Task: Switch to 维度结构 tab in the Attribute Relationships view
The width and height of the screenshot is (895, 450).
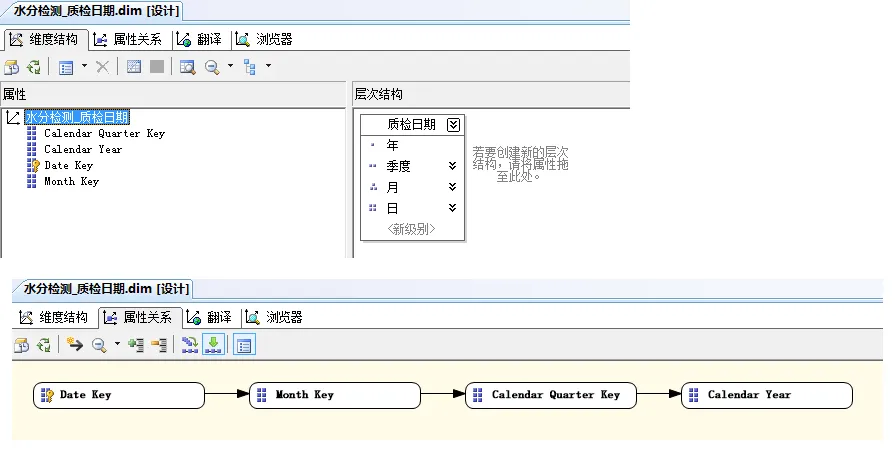Action: click(54, 318)
